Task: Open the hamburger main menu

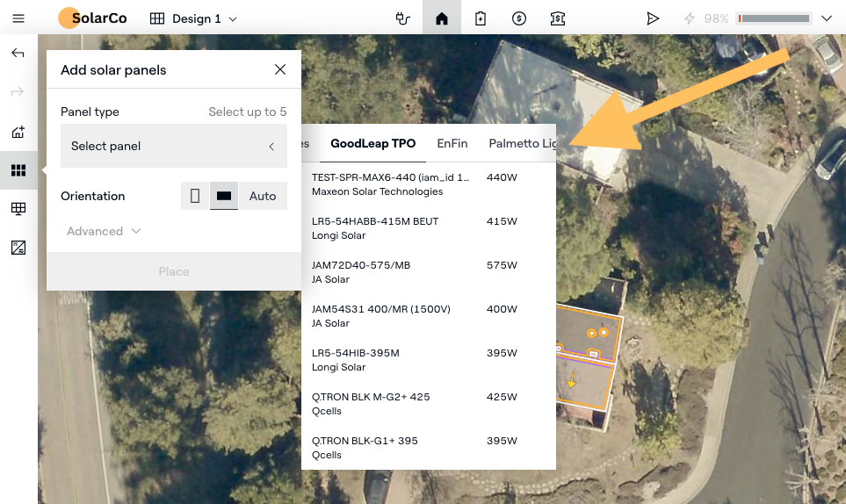Action: 18,18
